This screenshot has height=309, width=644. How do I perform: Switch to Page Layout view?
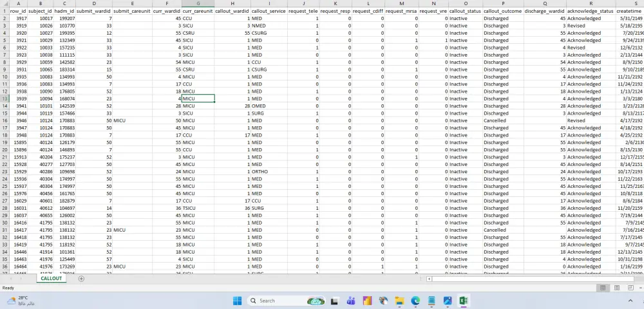(x=617, y=288)
